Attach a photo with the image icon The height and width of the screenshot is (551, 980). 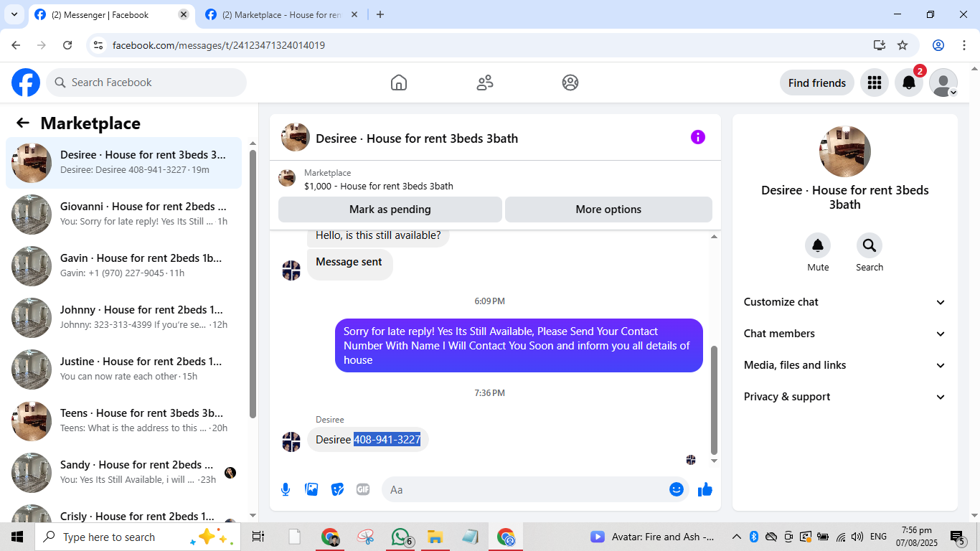(x=311, y=489)
